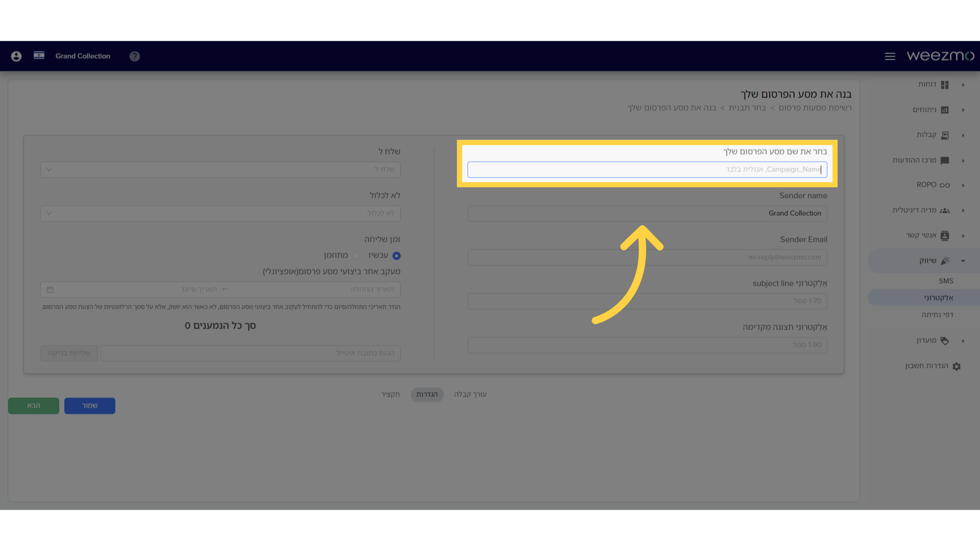Expand the קבלות sidebar arrow
980x551 pixels.
click(963, 135)
